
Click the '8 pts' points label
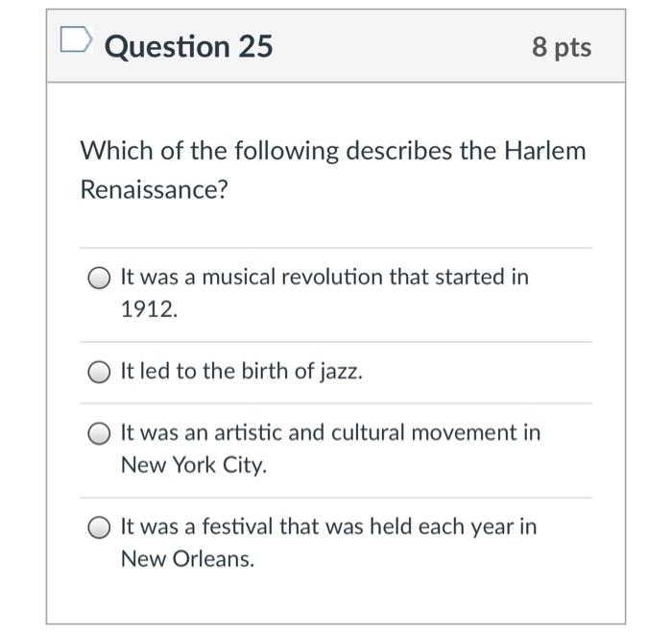click(x=562, y=46)
